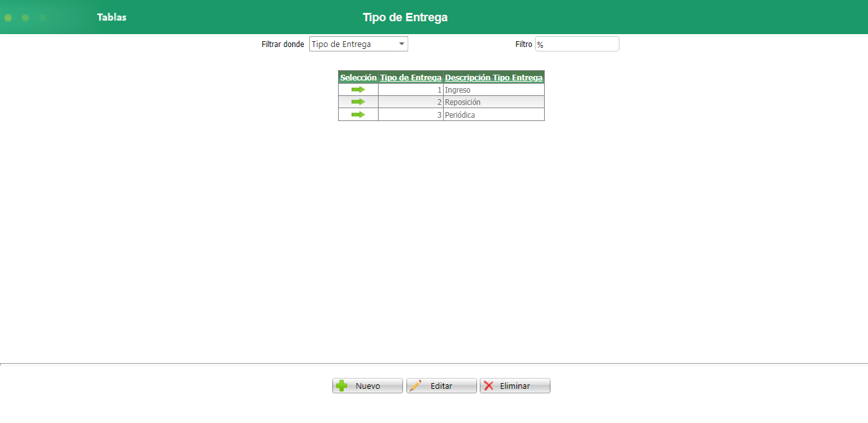Click the Ingreso description cell

494,89
